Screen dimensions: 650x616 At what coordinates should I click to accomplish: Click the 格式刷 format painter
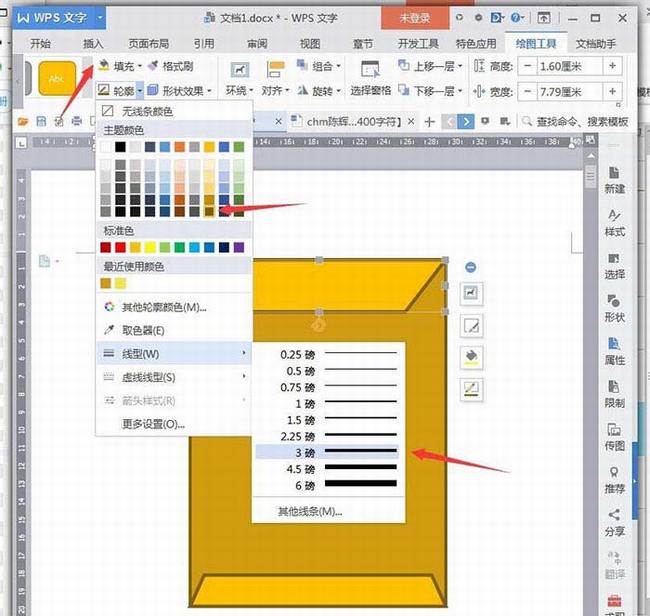(171, 66)
